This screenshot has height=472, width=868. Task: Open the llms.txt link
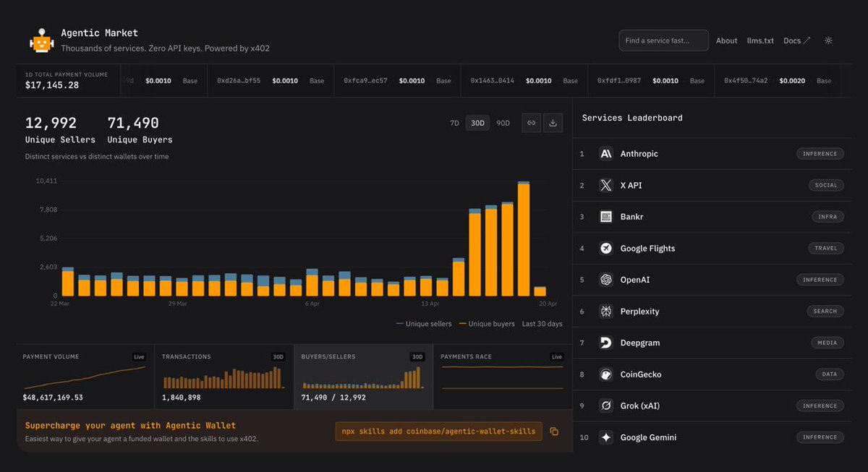pos(760,40)
